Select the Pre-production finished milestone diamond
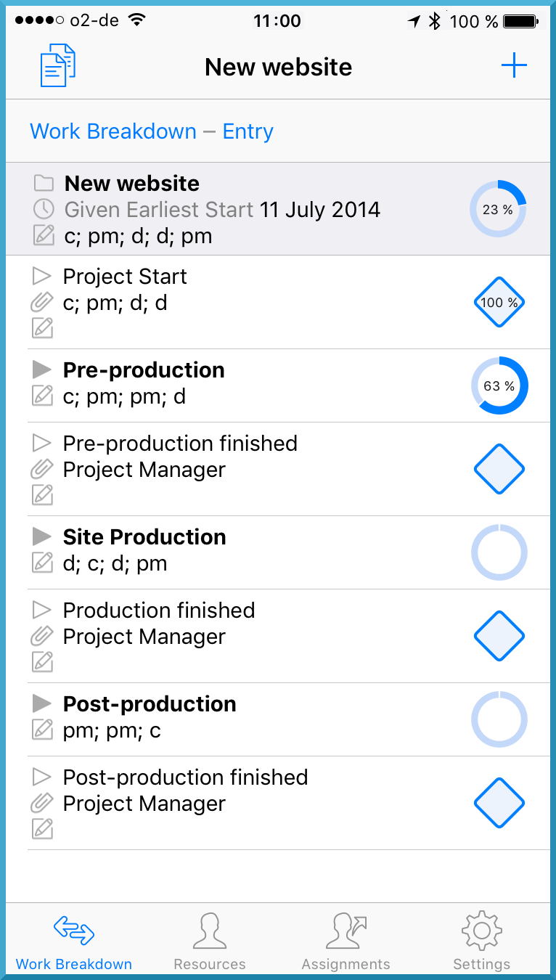556x980 pixels. [x=499, y=469]
